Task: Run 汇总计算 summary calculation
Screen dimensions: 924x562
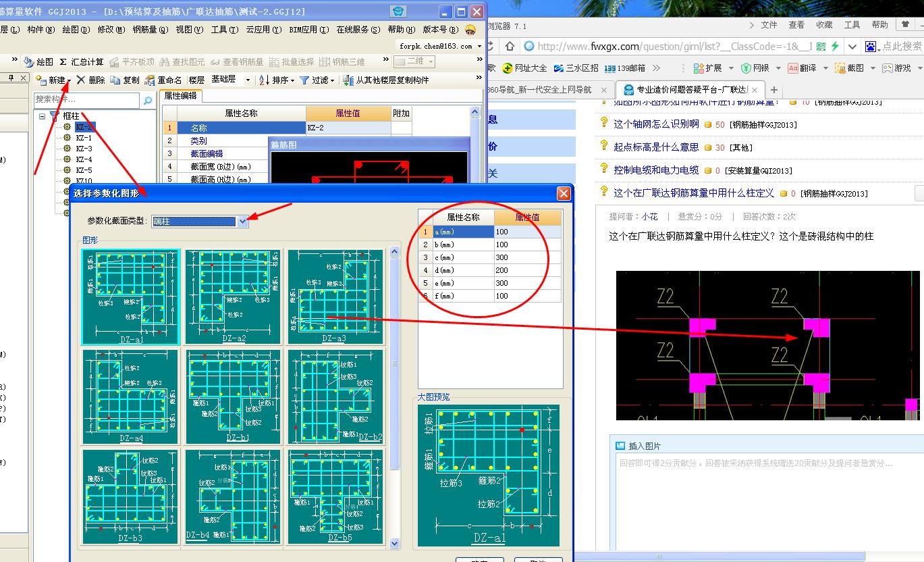Action: click(x=82, y=61)
